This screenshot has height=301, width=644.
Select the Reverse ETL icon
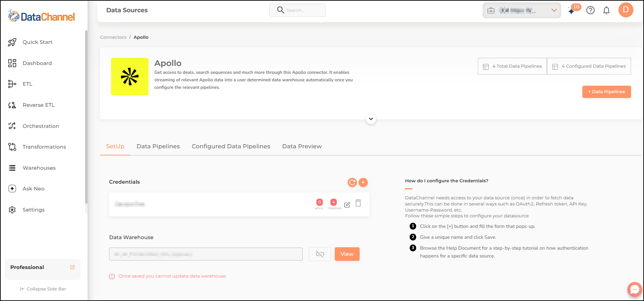click(12, 105)
